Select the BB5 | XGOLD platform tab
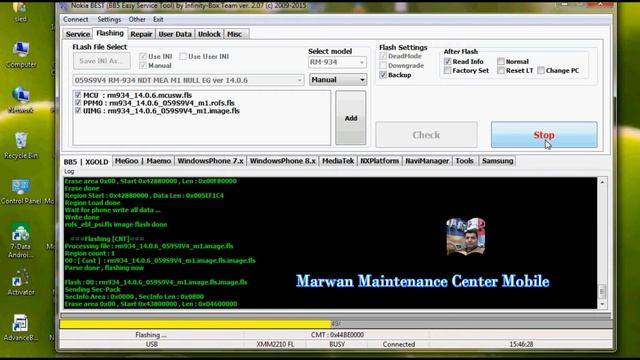The height and width of the screenshot is (360, 640). 86,162
